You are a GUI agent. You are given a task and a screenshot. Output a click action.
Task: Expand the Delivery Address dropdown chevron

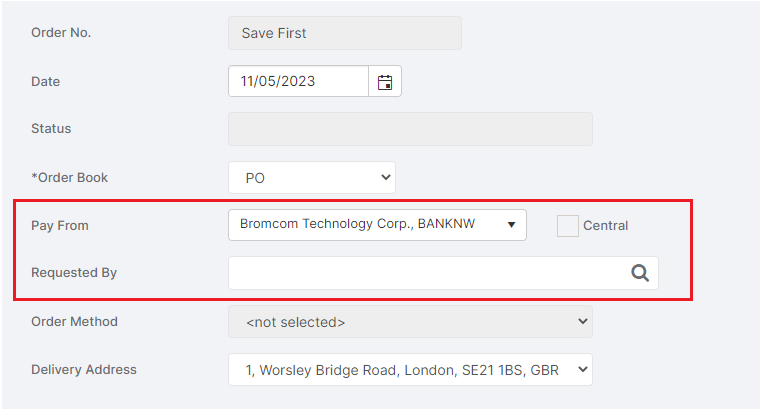pos(583,369)
